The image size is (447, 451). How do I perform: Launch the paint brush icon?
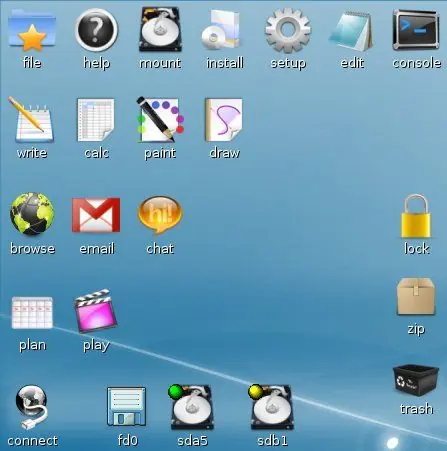tap(160, 119)
